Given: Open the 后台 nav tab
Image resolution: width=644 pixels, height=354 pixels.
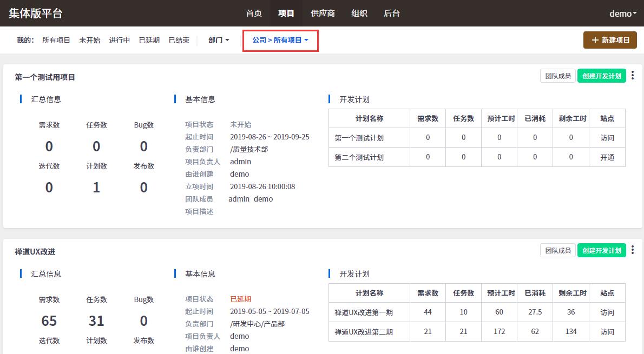Looking at the screenshot, I should coord(391,14).
